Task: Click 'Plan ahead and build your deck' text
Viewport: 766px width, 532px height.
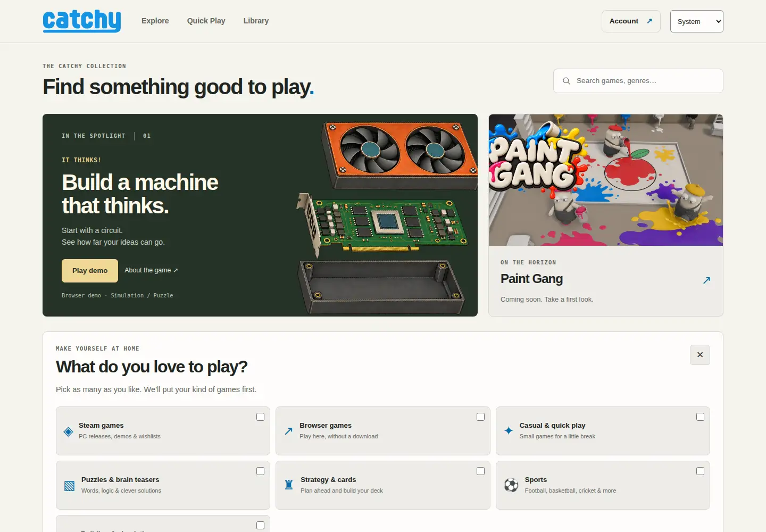Action: point(342,491)
